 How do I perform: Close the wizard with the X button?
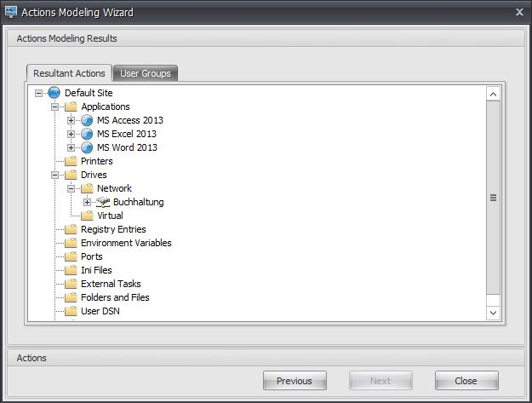(519, 12)
